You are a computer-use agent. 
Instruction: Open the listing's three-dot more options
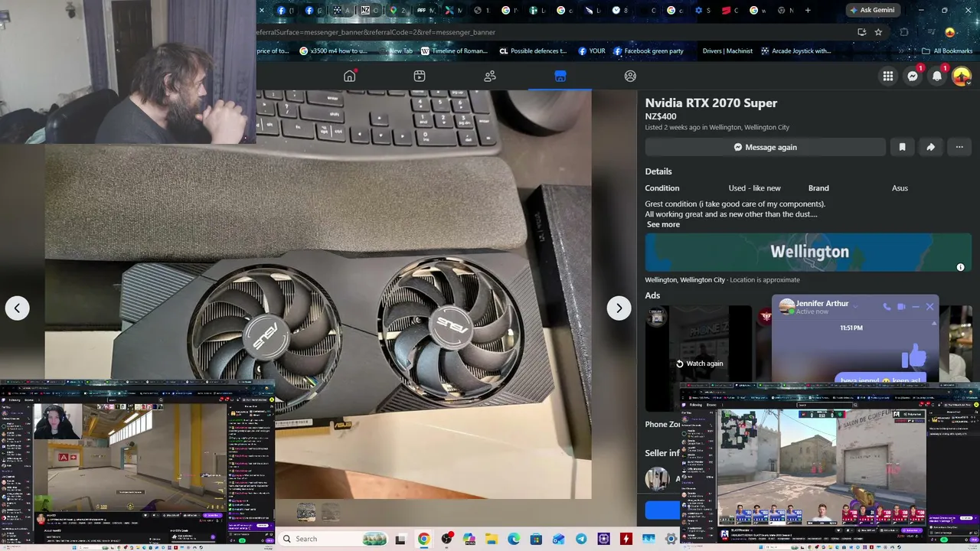click(x=959, y=147)
